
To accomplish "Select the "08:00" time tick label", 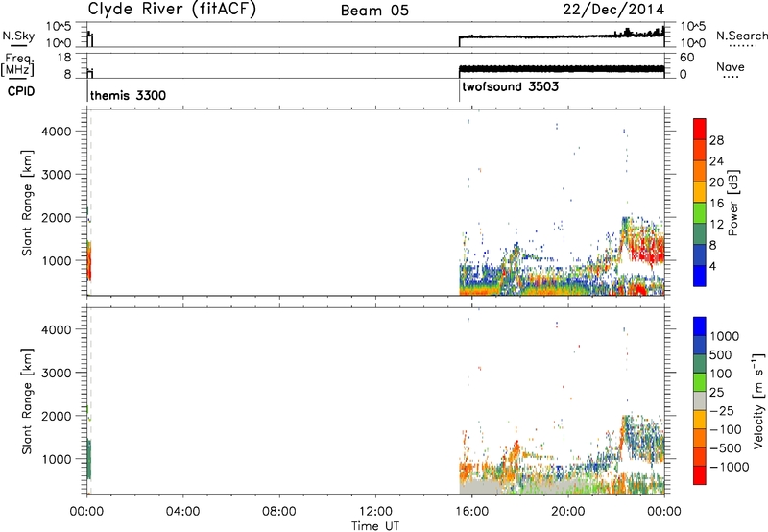I will point(279,512).
